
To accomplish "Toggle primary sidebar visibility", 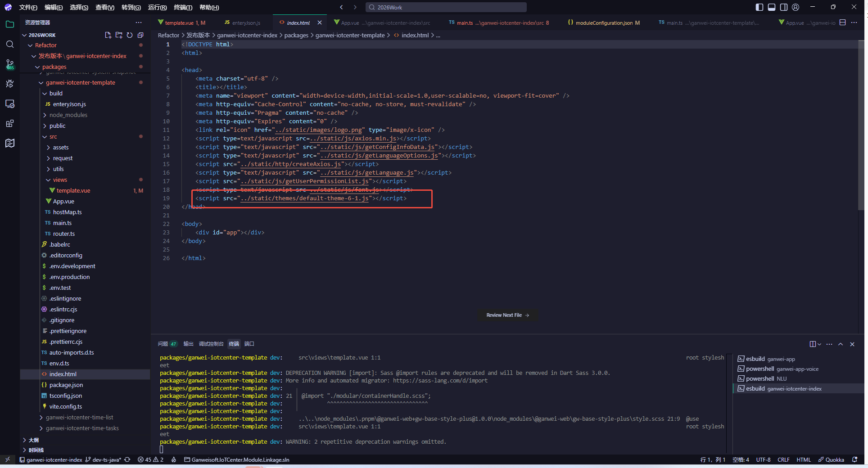I will [x=759, y=7].
